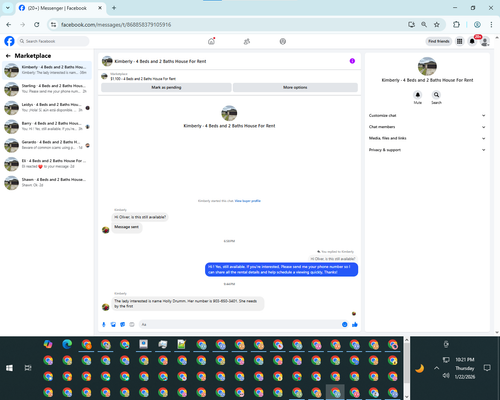Bookmark this tab with star icon
The image size is (500, 400).
437,25
